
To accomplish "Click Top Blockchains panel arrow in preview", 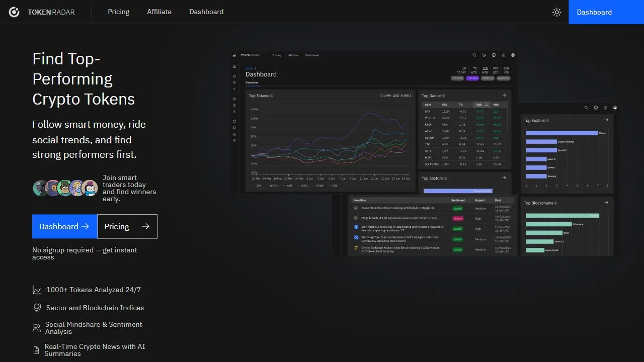I will point(606,203).
